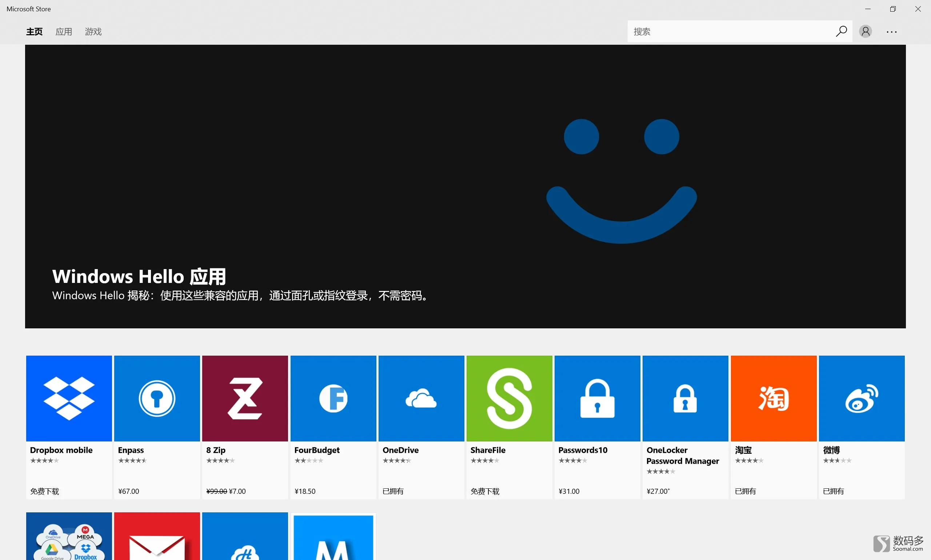Select the Passwords10 padlock icon
The image size is (931, 560).
pos(598,398)
